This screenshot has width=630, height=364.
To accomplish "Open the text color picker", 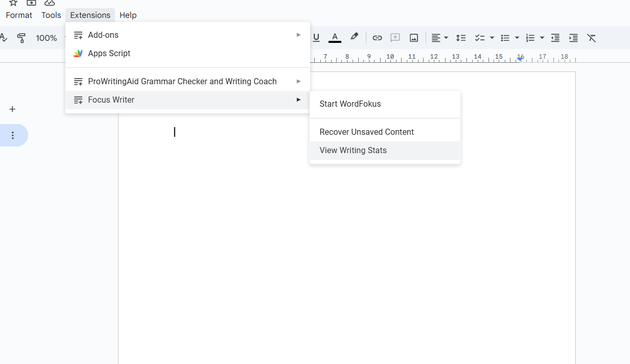I will [x=335, y=38].
